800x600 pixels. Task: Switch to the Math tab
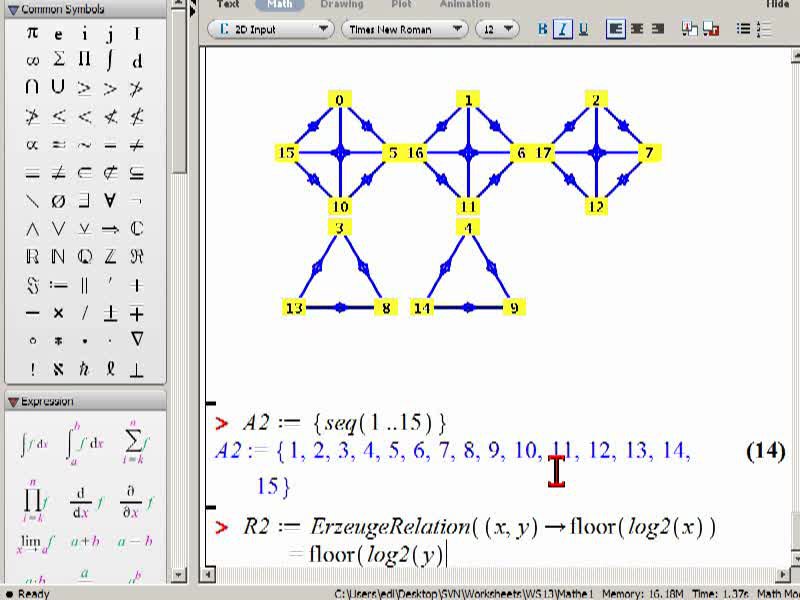coord(280,4)
